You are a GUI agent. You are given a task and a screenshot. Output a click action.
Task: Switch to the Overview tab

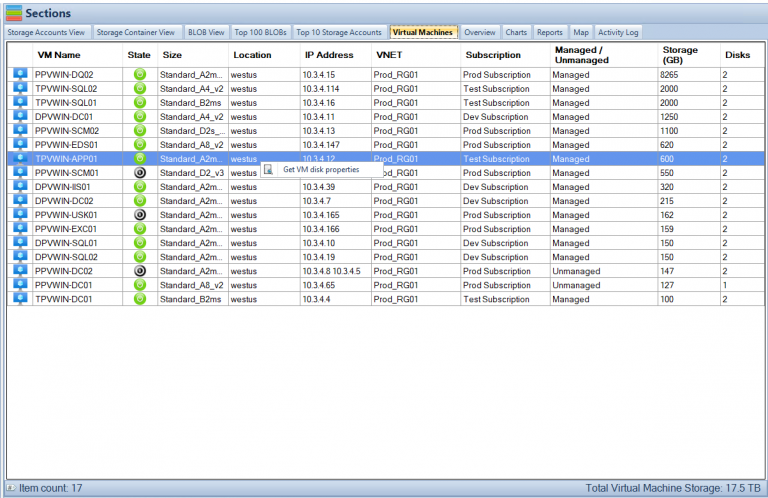tap(480, 32)
